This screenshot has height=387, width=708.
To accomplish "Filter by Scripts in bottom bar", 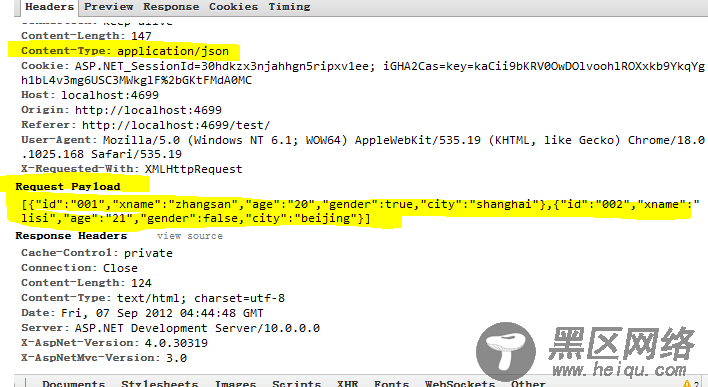I will [x=296, y=383].
